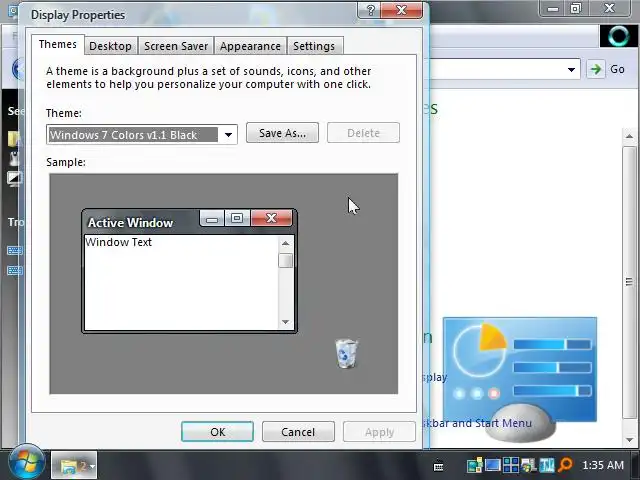
Task: Confirm with the OK button
Action: coord(217,431)
